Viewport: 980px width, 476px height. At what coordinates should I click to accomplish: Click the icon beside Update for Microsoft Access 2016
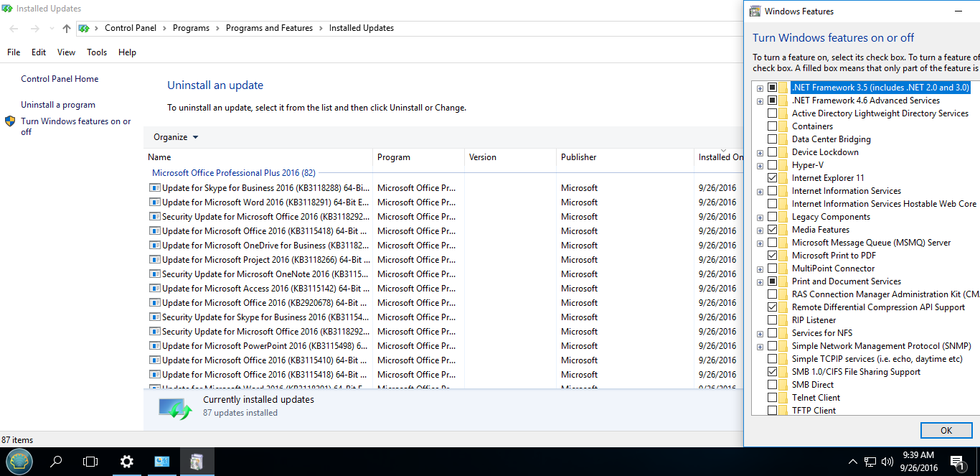tap(155, 289)
